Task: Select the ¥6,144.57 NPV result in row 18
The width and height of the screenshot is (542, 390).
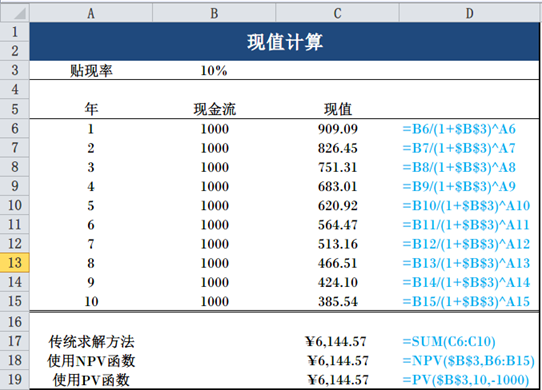Action: [338, 361]
